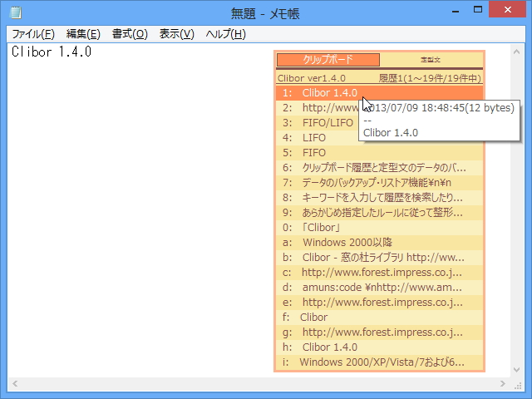Image resolution: width=532 pixels, height=399 pixels.
Task: Click the Clibor ver1.4.0 header label
Action: tap(312, 78)
